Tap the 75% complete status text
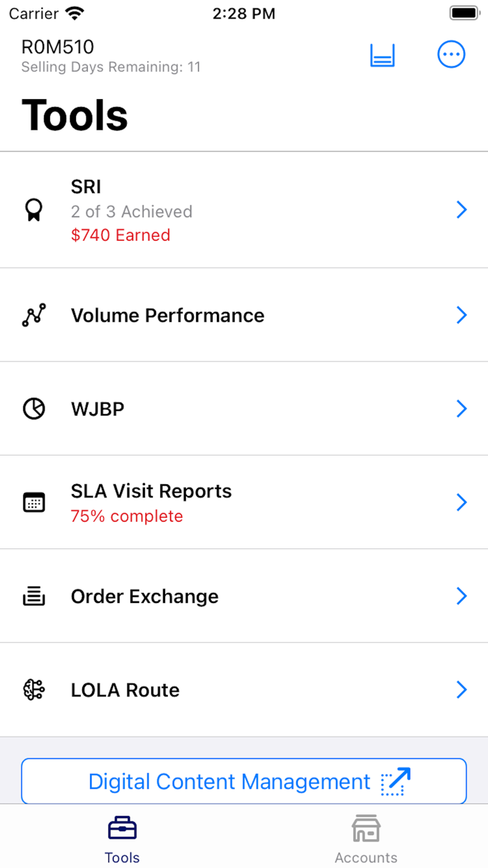This screenshot has width=488, height=868. [127, 516]
